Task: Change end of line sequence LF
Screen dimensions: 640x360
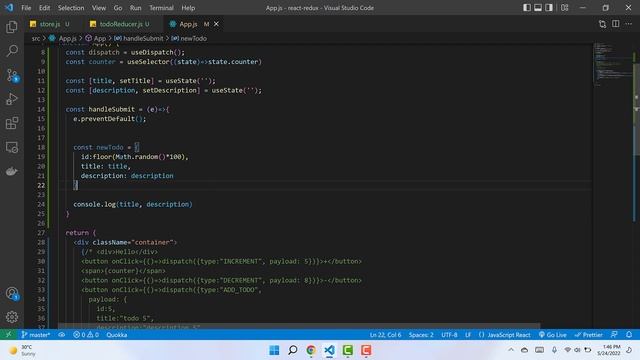Action: tap(468, 335)
